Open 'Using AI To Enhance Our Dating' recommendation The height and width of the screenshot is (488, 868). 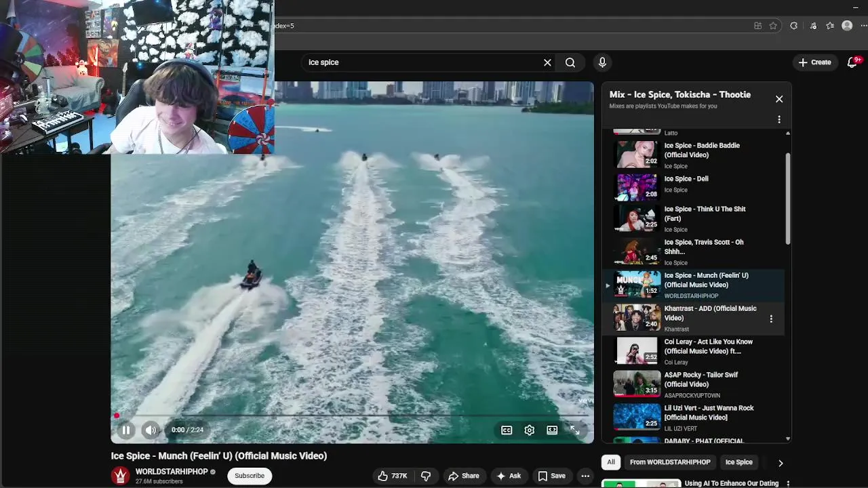pos(731,484)
